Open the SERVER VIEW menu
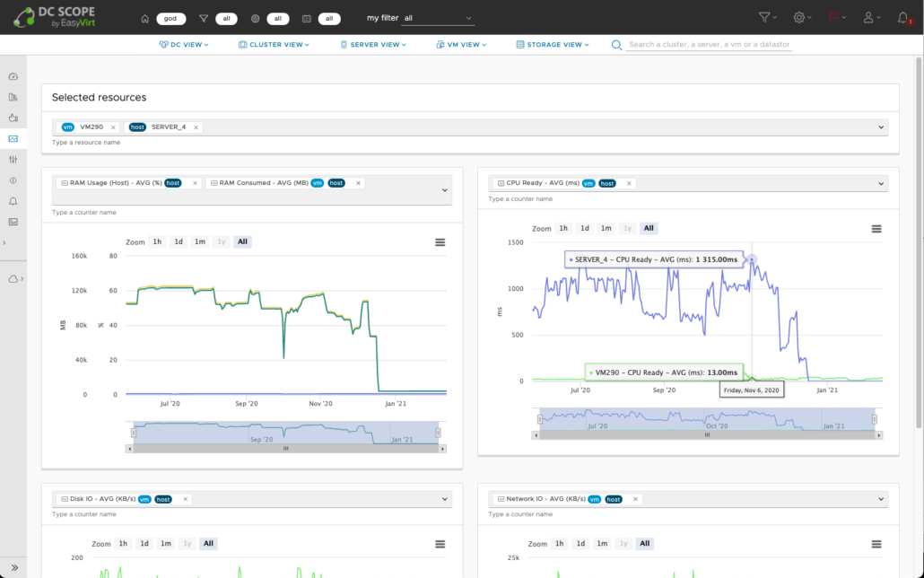Viewport: 924px width, 578px height. coord(373,45)
